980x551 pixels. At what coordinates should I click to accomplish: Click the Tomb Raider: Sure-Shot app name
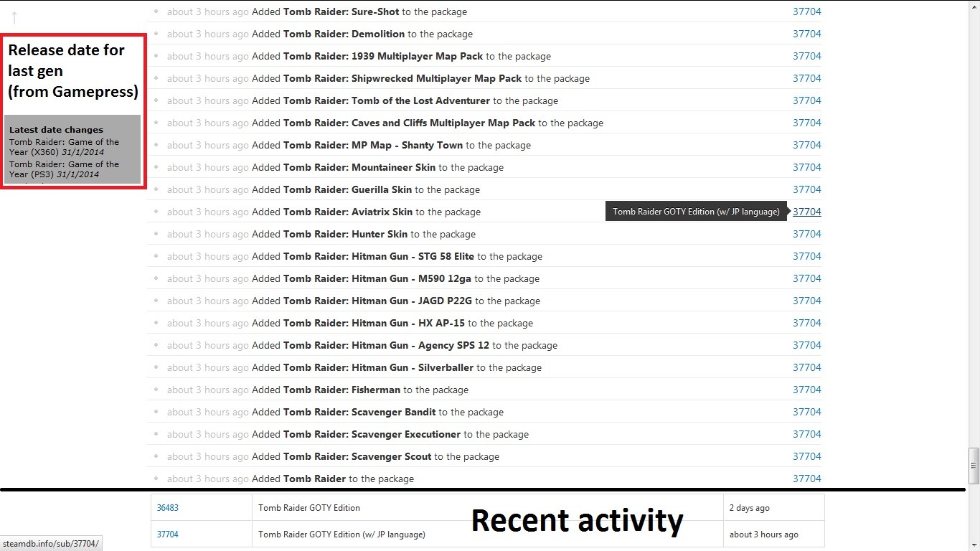(x=341, y=12)
